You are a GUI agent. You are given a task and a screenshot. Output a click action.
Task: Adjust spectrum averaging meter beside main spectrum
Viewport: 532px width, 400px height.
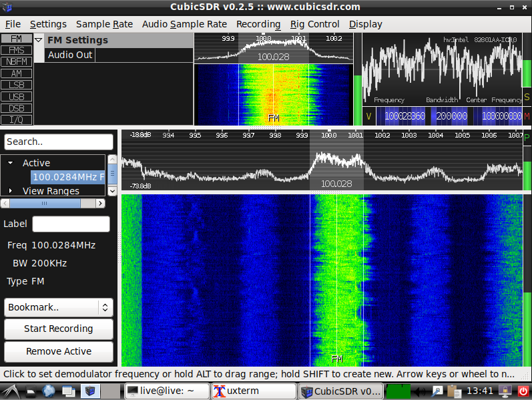click(x=527, y=168)
